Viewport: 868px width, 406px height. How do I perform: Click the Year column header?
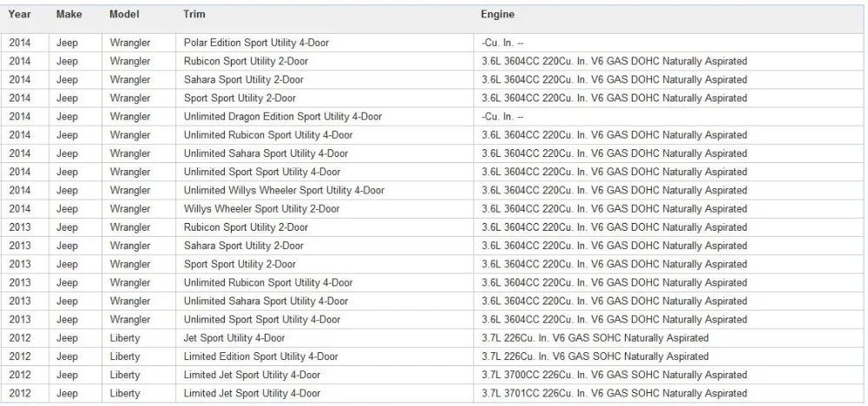(19, 15)
